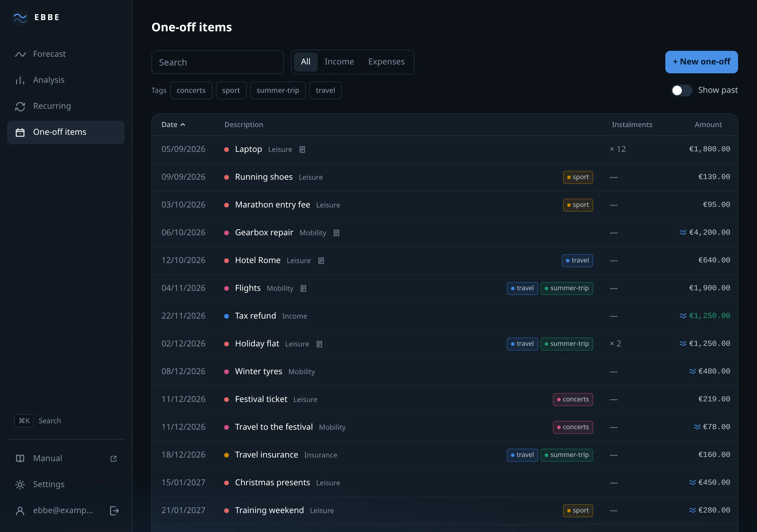Open the note icon on Laptop row
757x532 pixels.
(302, 150)
